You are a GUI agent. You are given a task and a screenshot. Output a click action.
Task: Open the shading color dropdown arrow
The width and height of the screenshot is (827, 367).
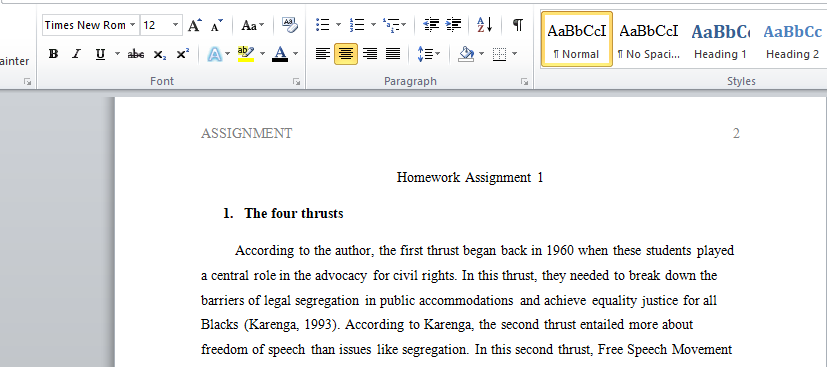[482, 54]
